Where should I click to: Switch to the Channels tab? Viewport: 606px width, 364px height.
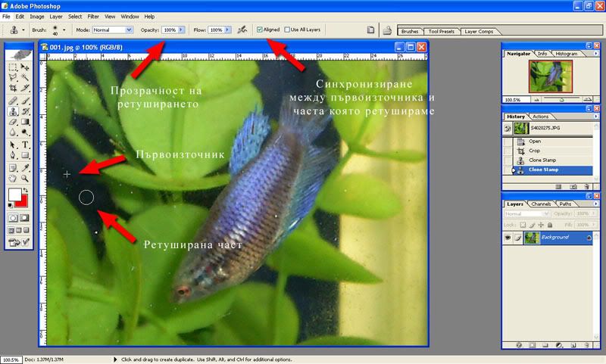tap(541, 204)
